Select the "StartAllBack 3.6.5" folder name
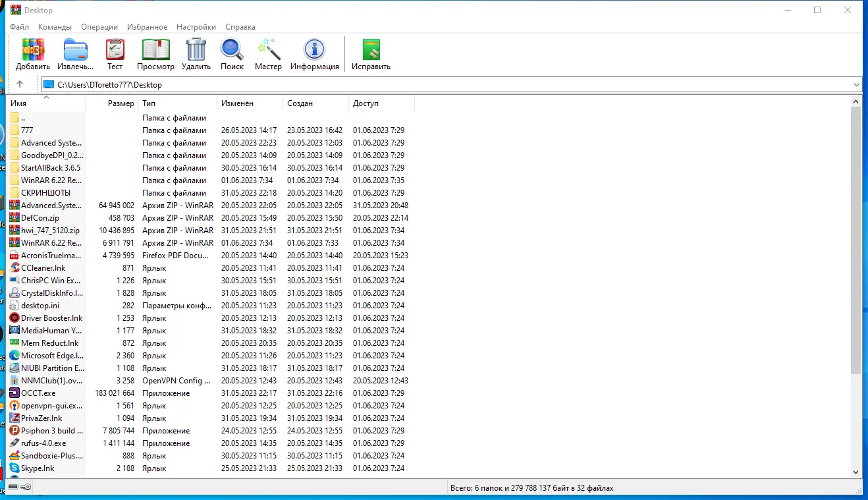The image size is (868, 500). (x=51, y=168)
